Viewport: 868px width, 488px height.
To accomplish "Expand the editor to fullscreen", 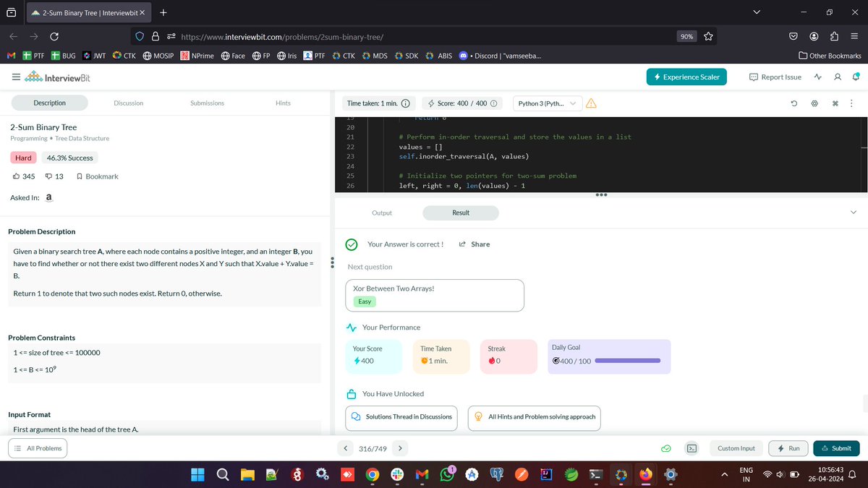I will pyautogui.click(x=835, y=103).
